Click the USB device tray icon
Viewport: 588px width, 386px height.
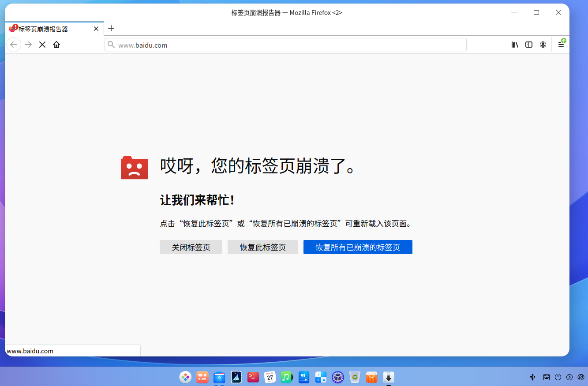click(532, 377)
